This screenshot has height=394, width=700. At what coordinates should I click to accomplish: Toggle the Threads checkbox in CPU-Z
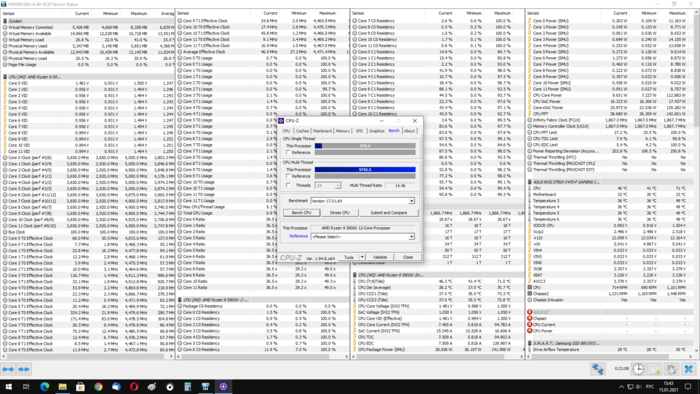(288, 185)
